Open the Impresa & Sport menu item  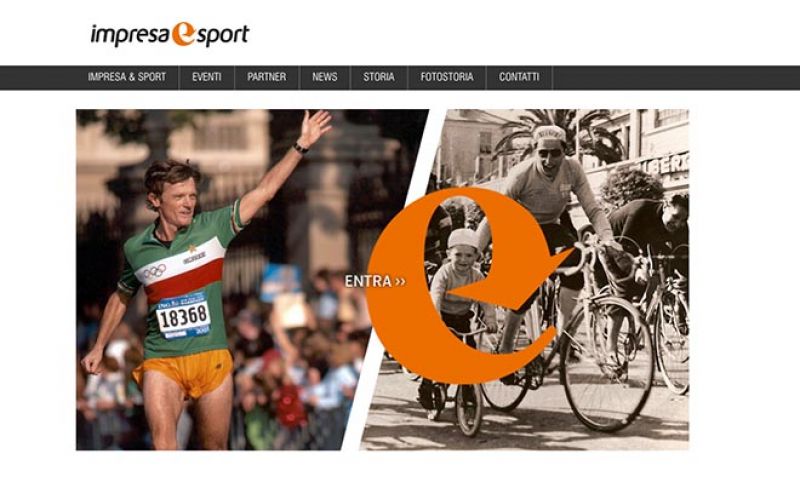[x=127, y=77]
